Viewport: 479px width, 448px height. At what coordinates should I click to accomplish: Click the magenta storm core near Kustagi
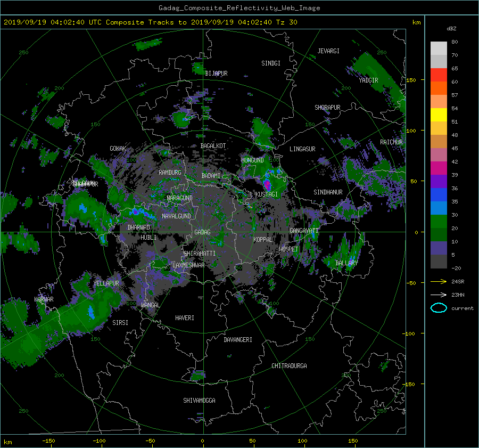pyautogui.click(x=267, y=185)
